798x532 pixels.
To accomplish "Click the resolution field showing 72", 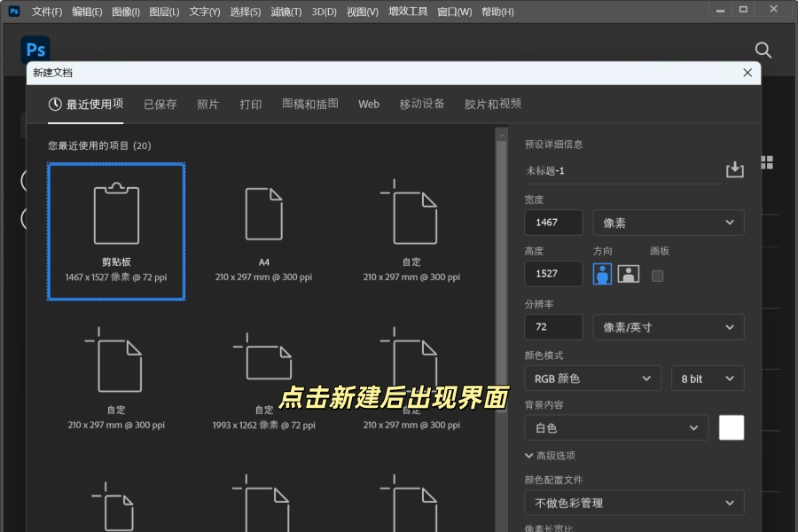I will [553, 327].
